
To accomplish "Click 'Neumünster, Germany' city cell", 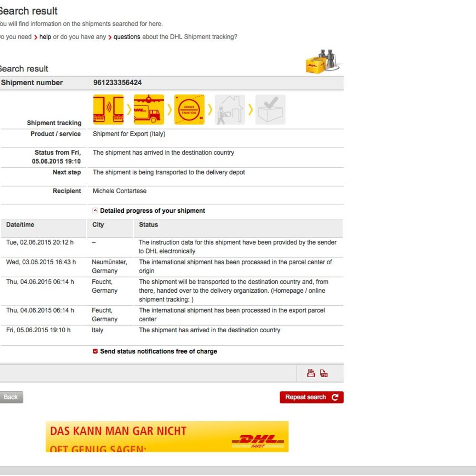I will 109,266.
